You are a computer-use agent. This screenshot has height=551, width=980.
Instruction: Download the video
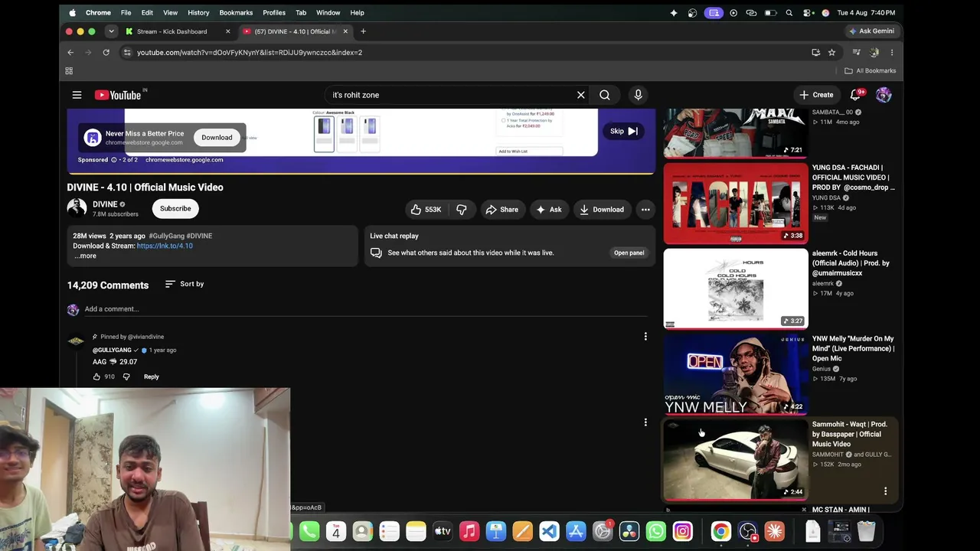click(x=602, y=210)
